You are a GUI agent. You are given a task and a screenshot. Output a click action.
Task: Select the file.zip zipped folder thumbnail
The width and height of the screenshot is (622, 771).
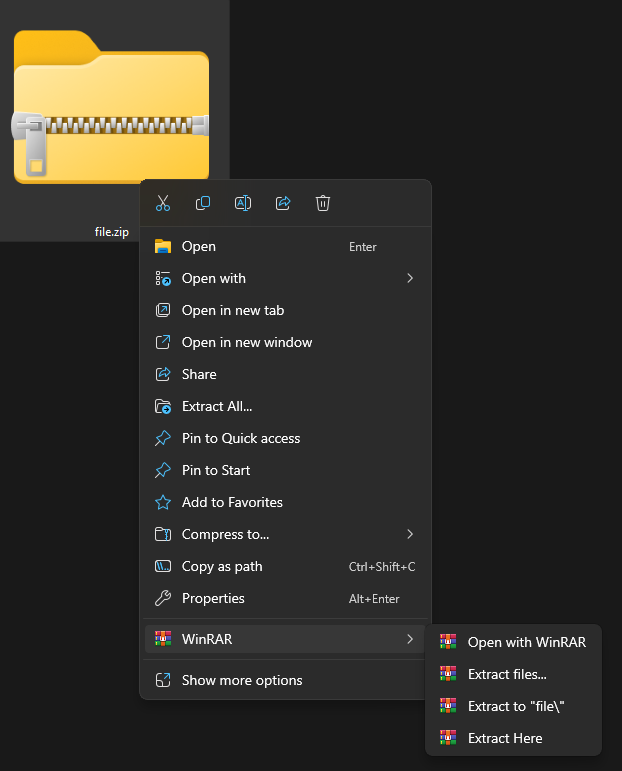(111, 108)
